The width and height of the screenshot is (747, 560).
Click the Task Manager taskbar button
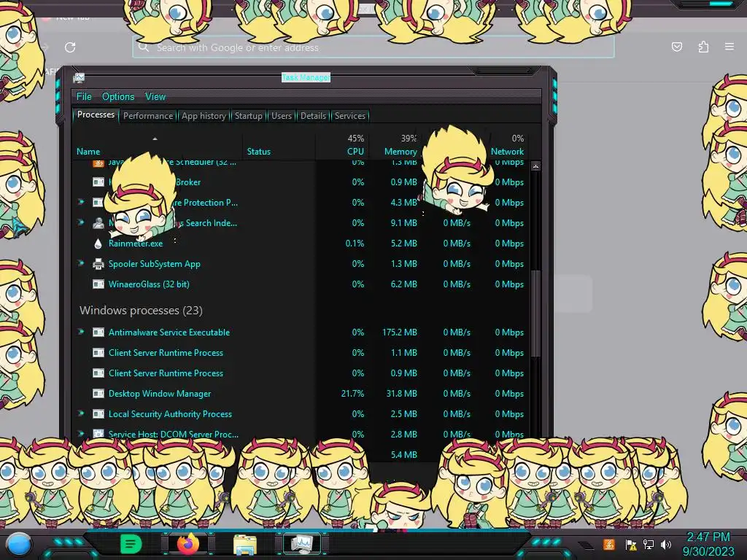click(x=302, y=543)
